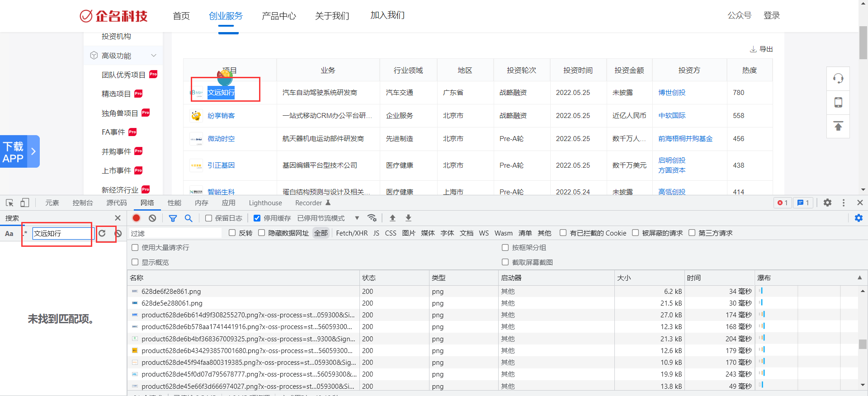868x396 pixels.
Task: Enable the 按框架分组 checkbox
Action: (x=505, y=247)
